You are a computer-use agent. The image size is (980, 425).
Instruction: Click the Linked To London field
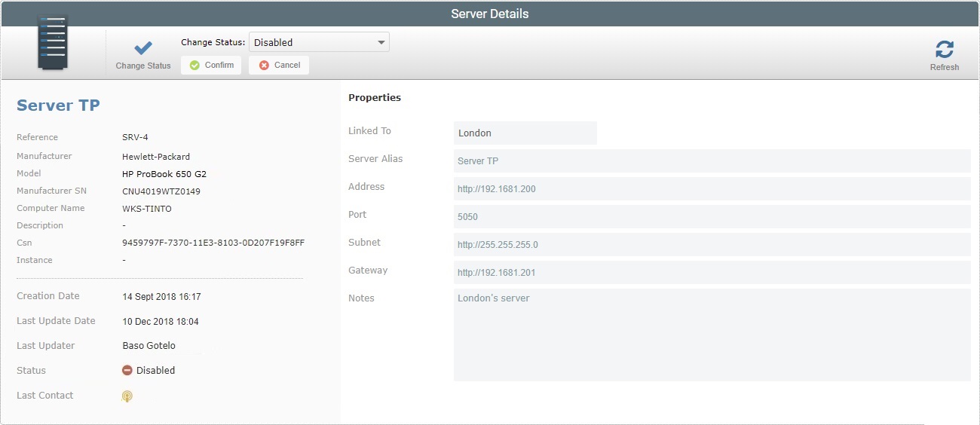tap(525, 133)
